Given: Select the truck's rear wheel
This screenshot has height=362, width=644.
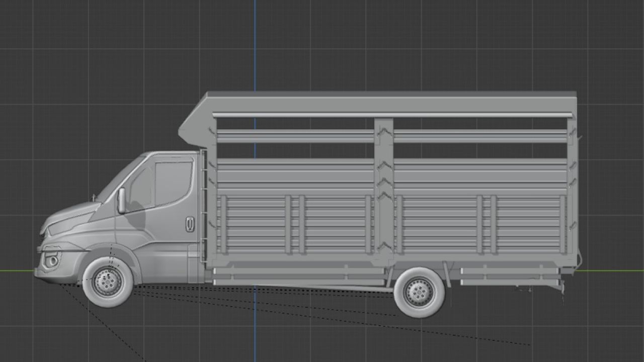Looking at the screenshot, I should [x=418, y=292].
